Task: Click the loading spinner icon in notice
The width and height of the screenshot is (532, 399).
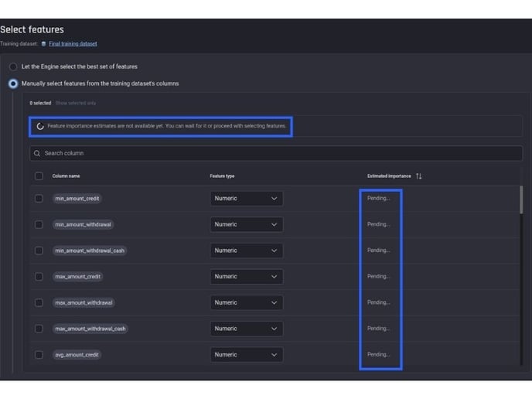Action: [x=40, y=126]
